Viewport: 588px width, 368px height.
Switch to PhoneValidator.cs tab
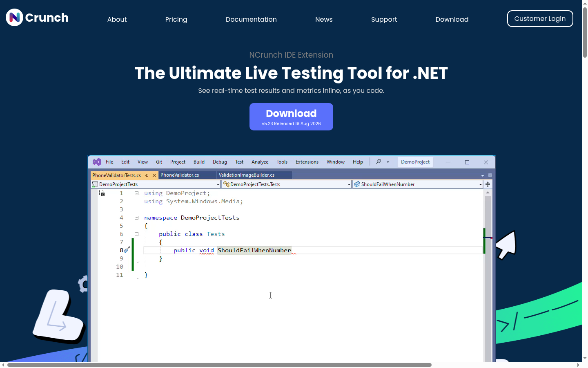click(x=187, y=175)
